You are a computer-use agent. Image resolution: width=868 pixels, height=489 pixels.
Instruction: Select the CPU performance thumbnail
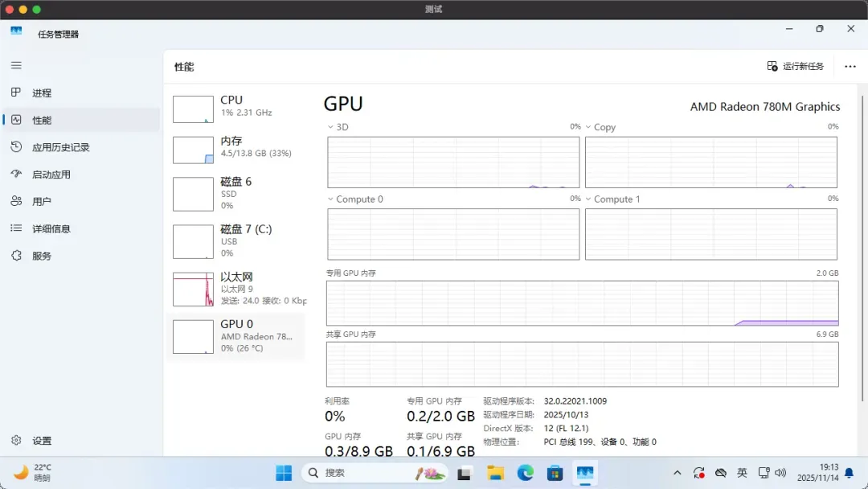238,107
